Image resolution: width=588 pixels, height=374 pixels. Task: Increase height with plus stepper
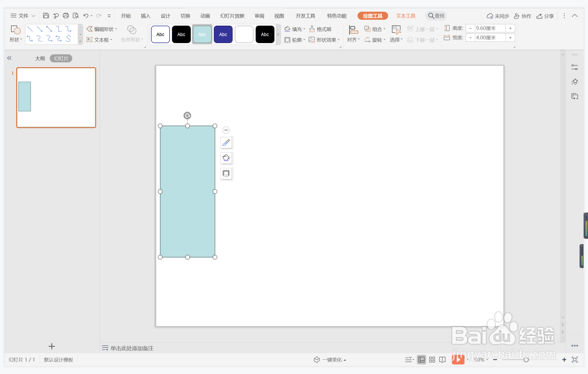point(510,28)
